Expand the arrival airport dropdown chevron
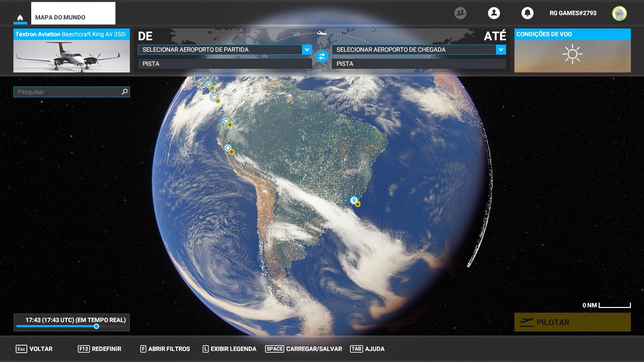The image size is (644, 362). (501, 50)
